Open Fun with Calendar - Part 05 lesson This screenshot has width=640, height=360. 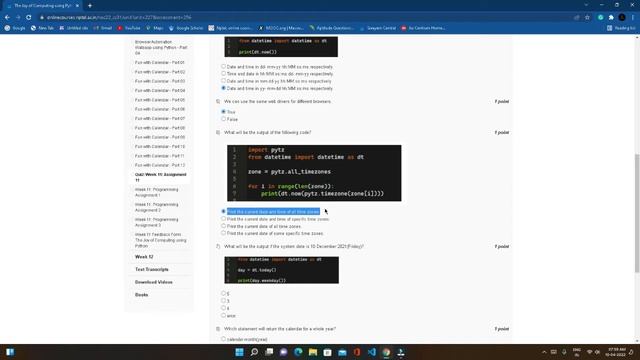(160, 100)
